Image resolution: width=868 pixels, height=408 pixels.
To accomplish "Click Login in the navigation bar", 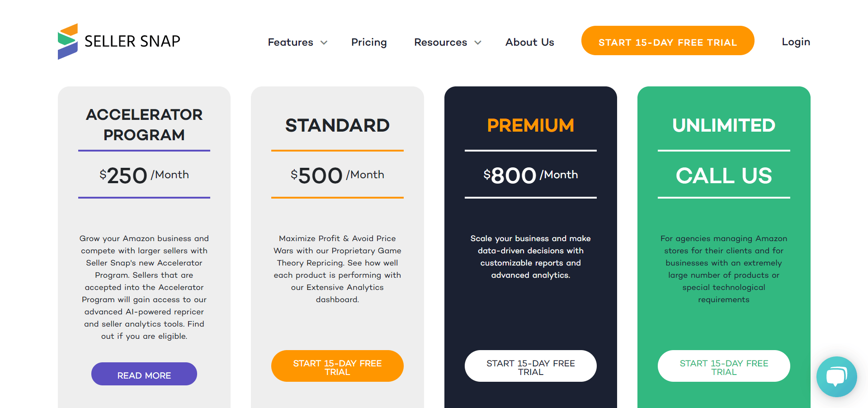I will point(796,42).
